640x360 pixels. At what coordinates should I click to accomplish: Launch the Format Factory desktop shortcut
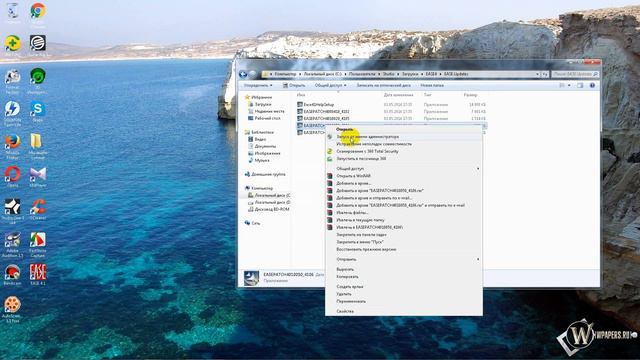click(x=13, y=76)
